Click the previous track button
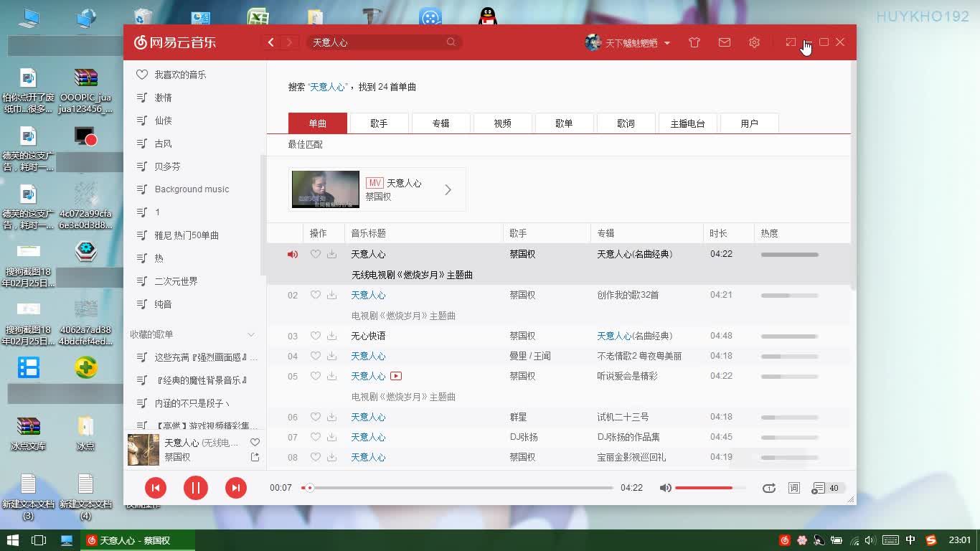 tap(156, 488)
